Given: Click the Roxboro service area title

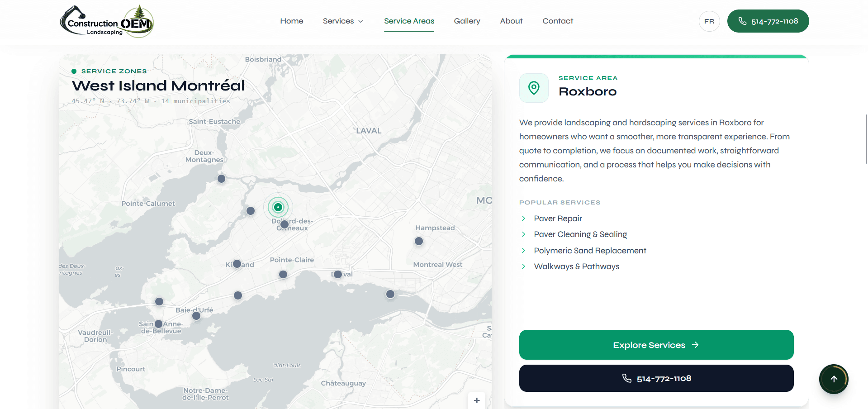Looking at the screenshot, I should [588, 91].
